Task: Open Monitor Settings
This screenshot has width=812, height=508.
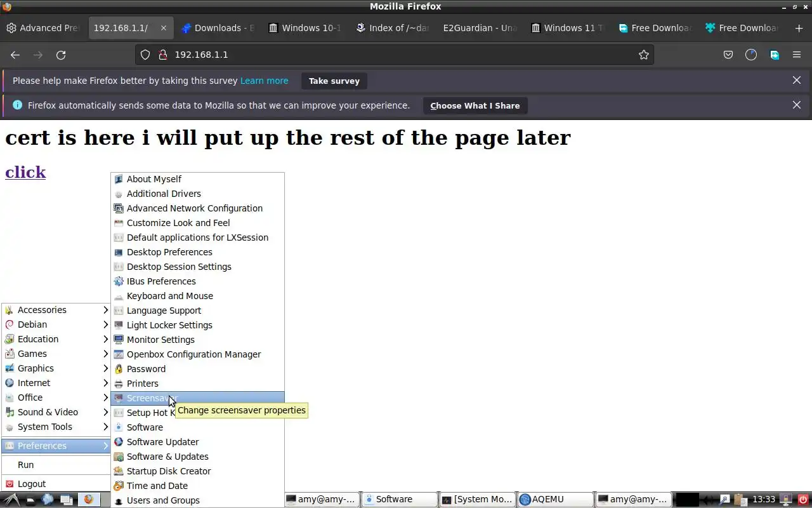Action: pyautogui.click(x=198, y=340)
